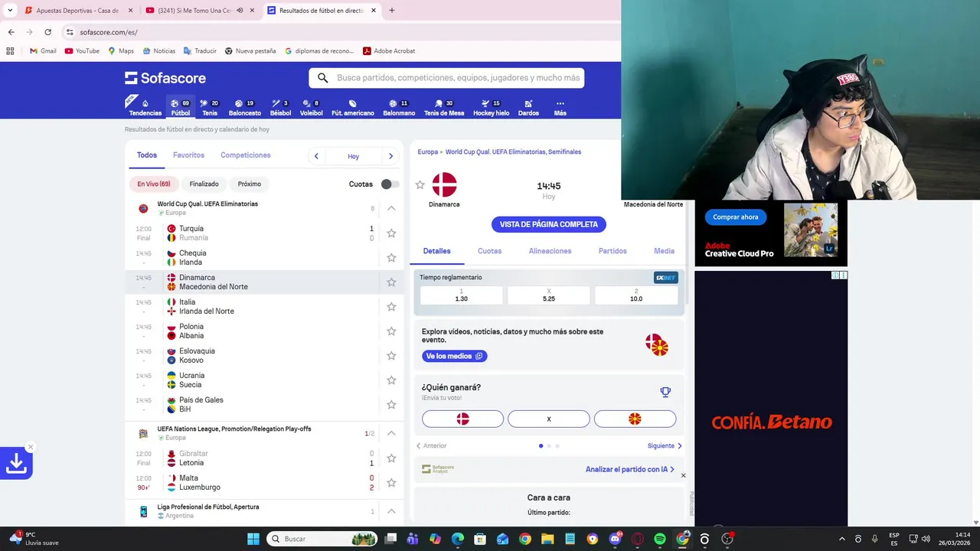Favorite the Polonia vs Albania match

point(391,331)
